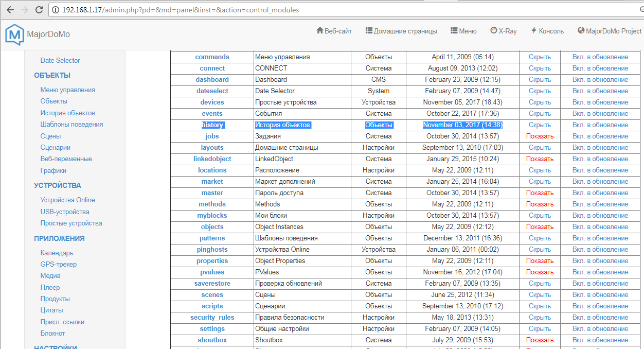The width and height of the screenshot is (644, 349).
Task: Open Домашние страницы in top navigation
Action: (401, 31)
